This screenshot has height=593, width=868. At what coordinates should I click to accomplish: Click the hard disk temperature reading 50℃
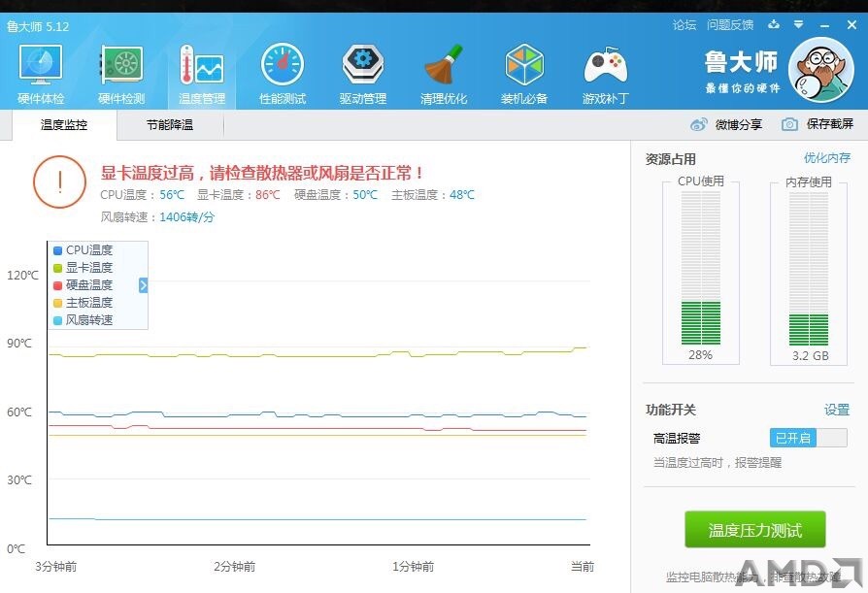(x=365, y=195)
